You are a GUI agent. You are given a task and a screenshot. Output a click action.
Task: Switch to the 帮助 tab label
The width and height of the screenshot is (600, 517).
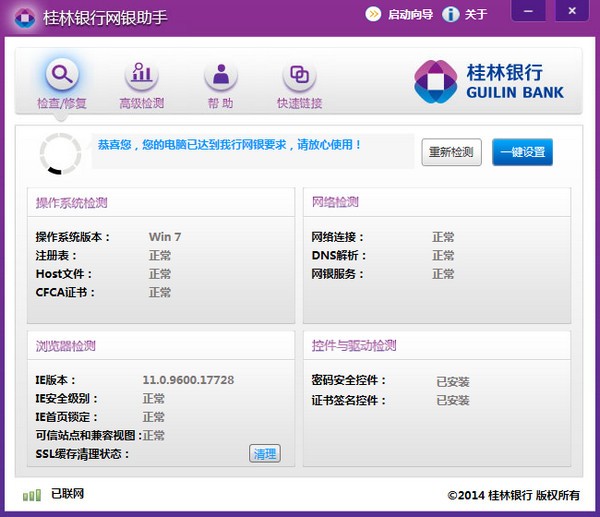click(220, 103)
